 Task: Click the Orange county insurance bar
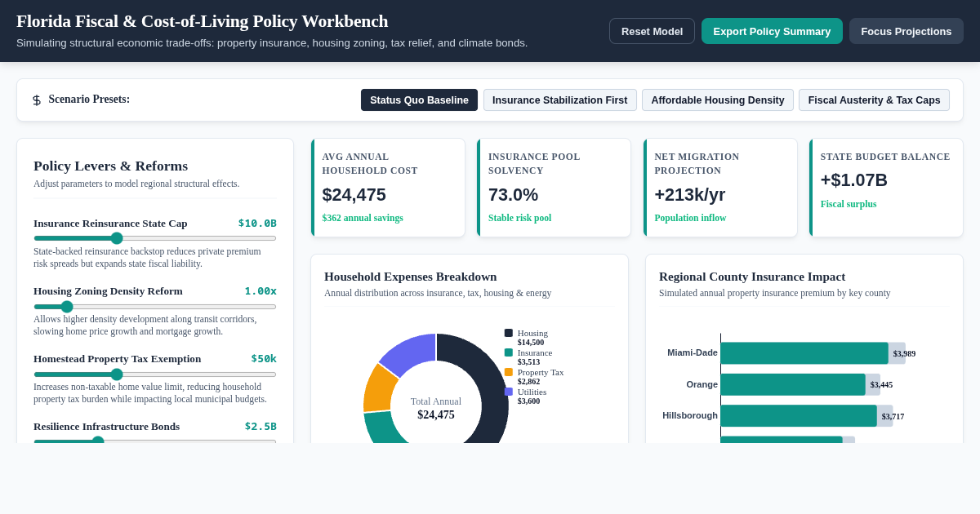pyautogui.click(x=793, y=384)
